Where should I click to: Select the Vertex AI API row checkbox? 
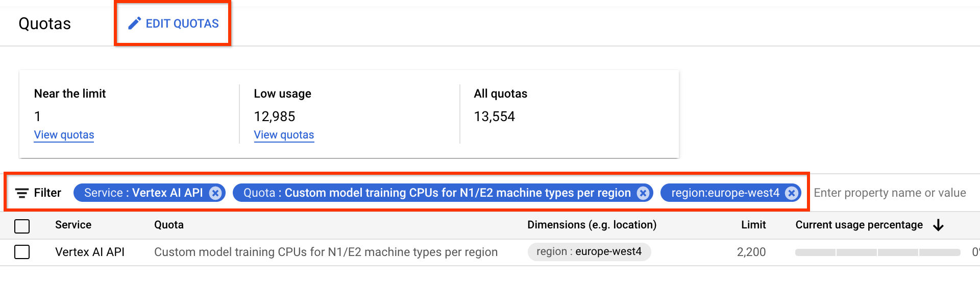[22, 252]
